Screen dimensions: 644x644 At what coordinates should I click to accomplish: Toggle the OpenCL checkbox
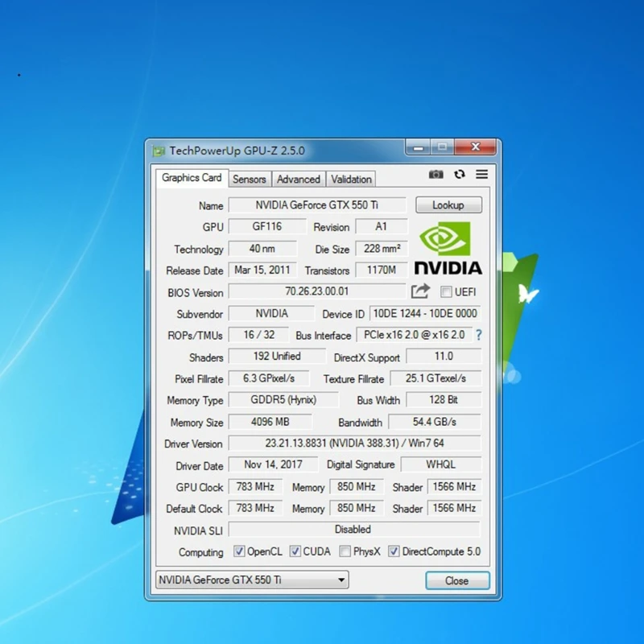[x=239, y=551]
